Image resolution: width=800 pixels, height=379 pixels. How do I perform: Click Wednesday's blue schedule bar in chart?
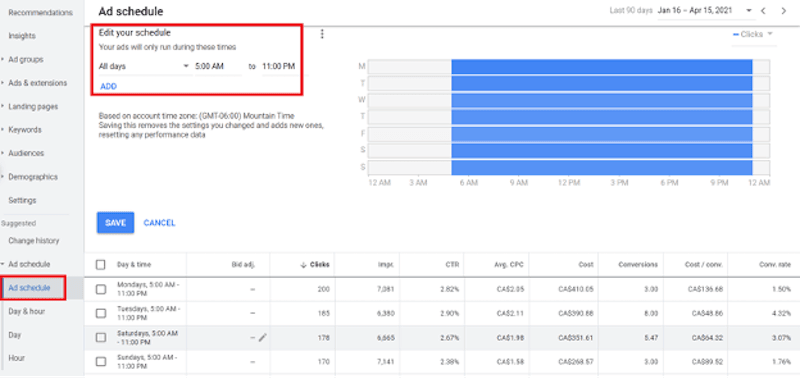click(x=602, y=100)
